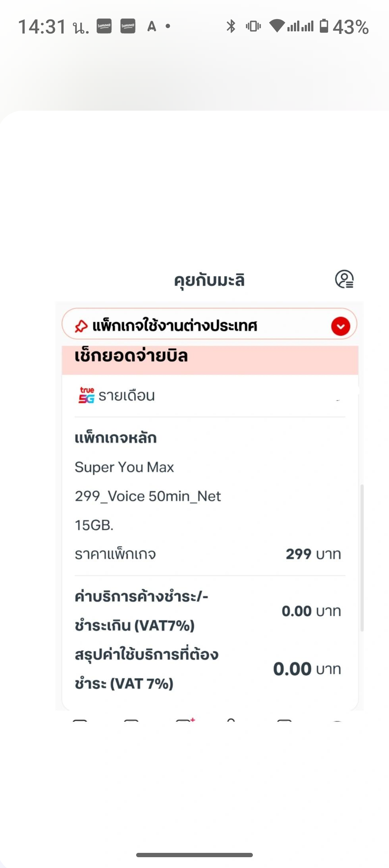Select the รายเดือน row
The image size is (389, 868).
(127, 396)
